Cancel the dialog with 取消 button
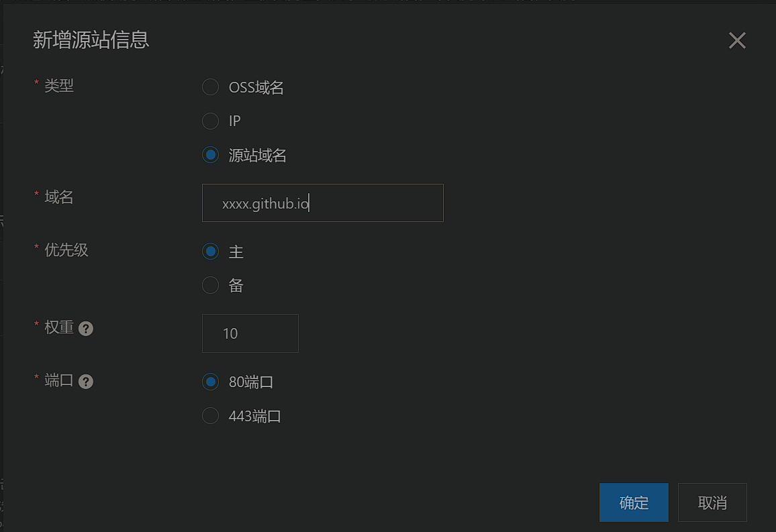 click(x=712, y=502)
